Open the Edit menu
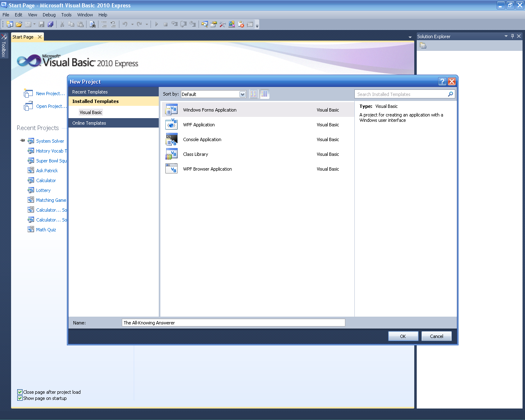Screen dimensions: 525x420 [x=18, y=15]
